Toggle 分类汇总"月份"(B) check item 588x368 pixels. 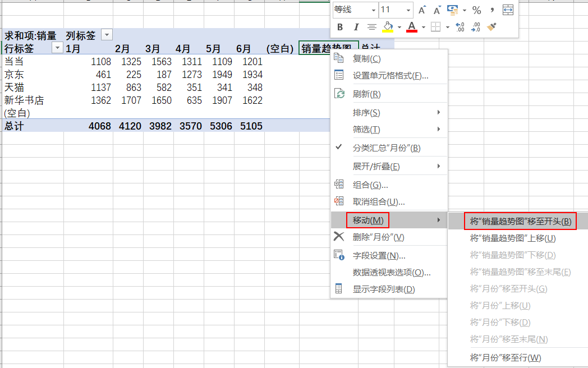(389, 148)
